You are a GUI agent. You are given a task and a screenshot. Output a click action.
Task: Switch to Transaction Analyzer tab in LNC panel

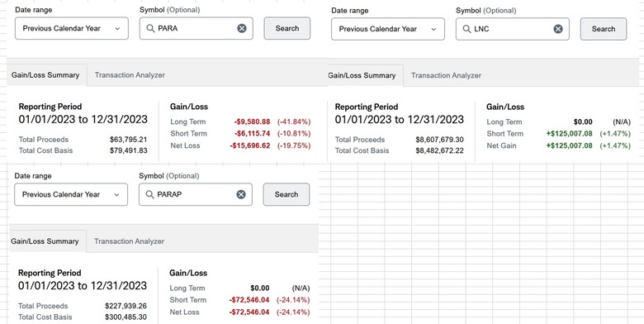[x=446, y=75]
